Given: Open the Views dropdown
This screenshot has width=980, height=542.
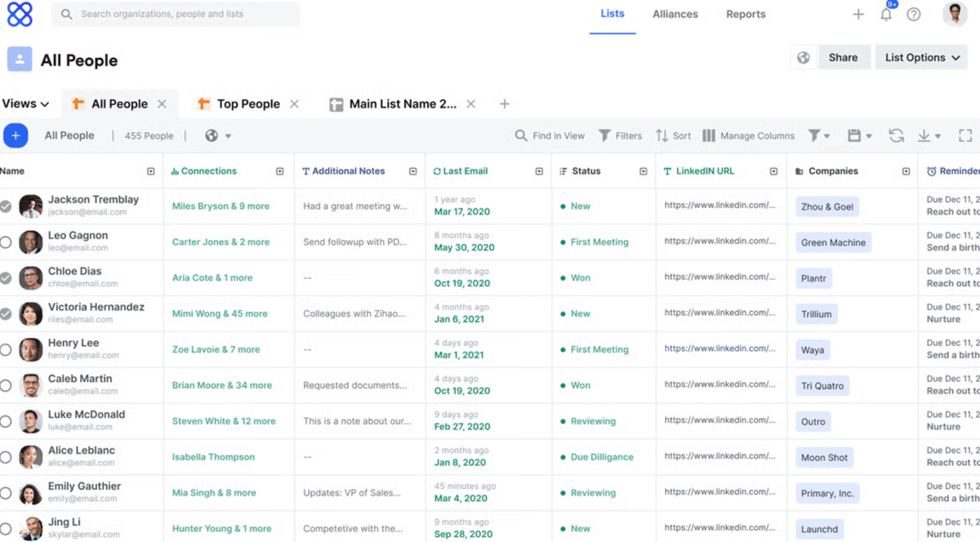Looking at the screenshot, I should pos(25,104).
